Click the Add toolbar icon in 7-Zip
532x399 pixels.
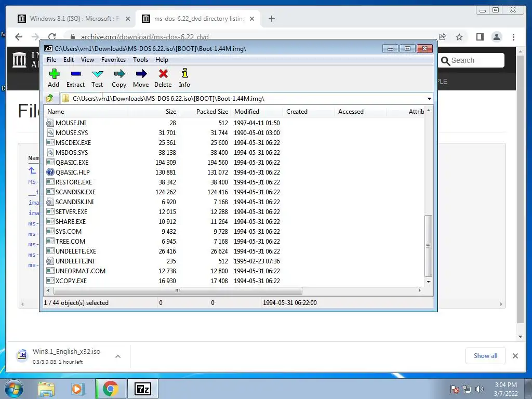(54, 74)
